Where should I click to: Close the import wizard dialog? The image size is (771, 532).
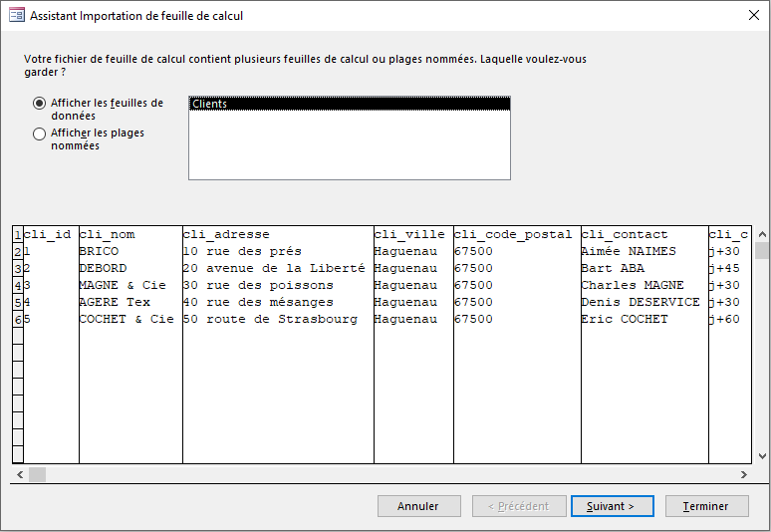point(750,15)
